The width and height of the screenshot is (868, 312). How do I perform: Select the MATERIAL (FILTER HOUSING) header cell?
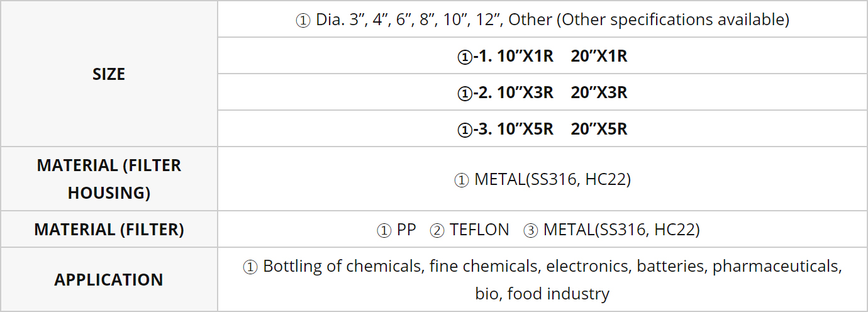[109, 179]
